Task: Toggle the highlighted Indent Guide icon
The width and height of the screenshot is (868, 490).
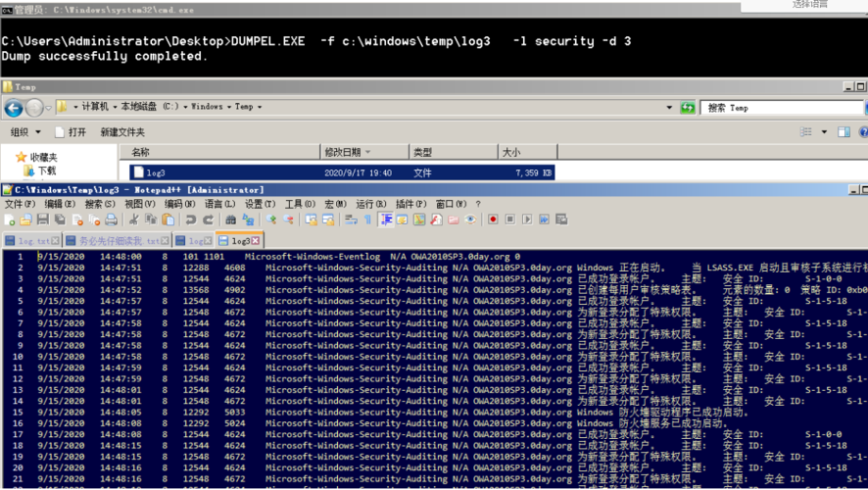Action: click(x=386, y=220)
